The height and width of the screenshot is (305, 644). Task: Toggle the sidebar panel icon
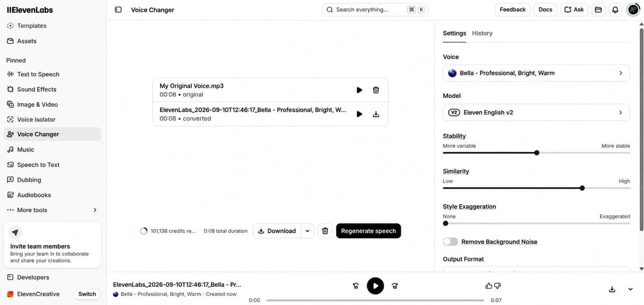(118, 10)
